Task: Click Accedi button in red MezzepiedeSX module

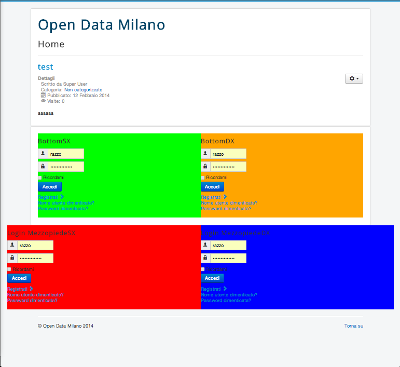Action: 19,278
